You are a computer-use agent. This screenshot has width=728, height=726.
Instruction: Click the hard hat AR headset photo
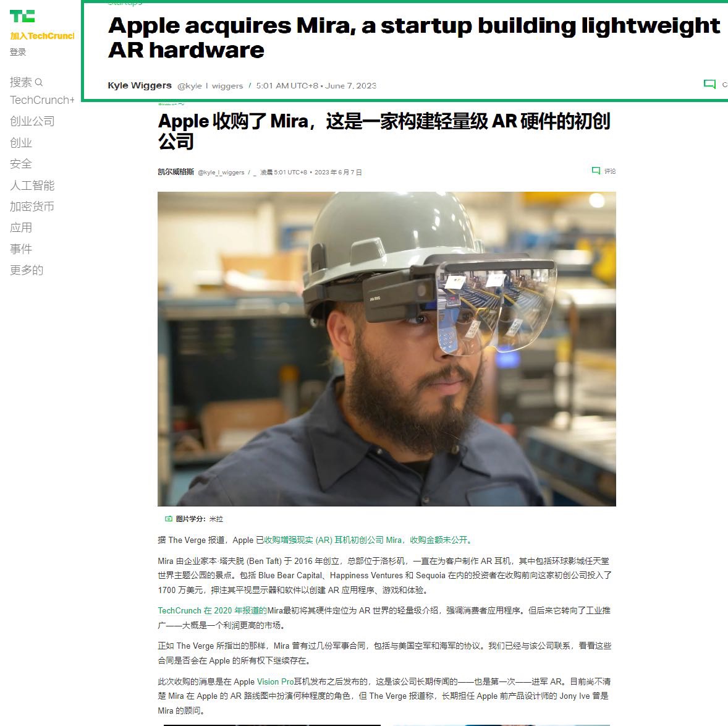(387, 349)
